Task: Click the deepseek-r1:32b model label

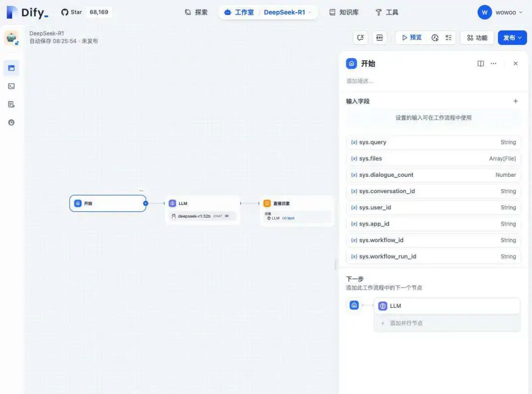Action: (194, 216)
